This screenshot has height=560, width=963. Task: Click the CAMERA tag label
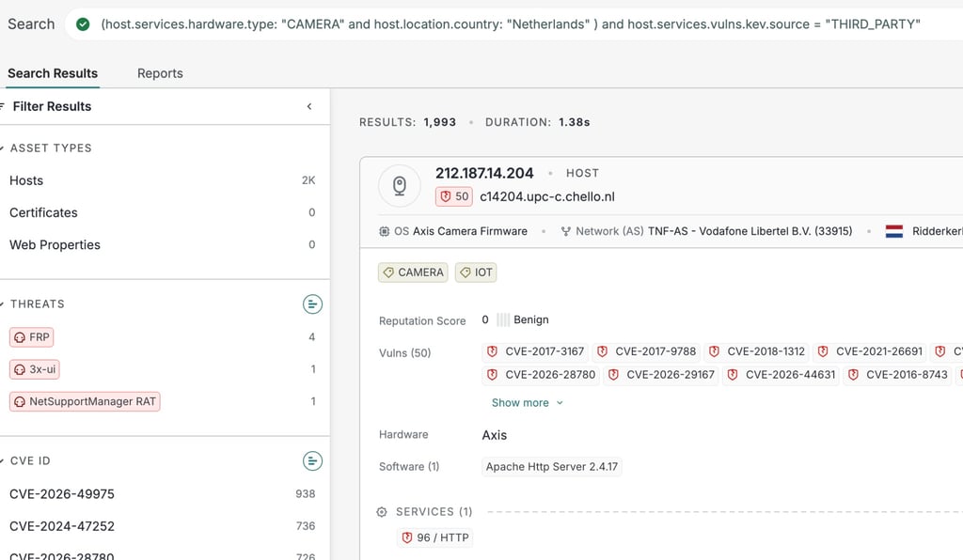pos(413,272)
